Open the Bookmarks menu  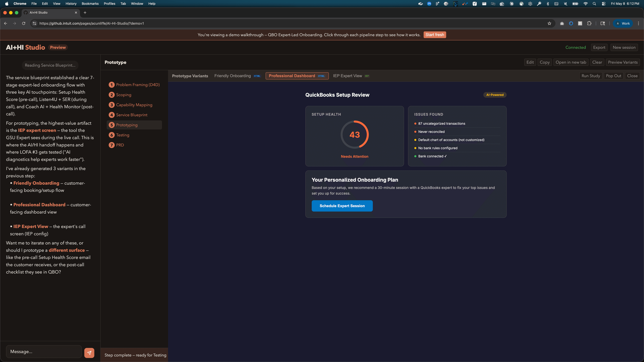pos(90,4)
